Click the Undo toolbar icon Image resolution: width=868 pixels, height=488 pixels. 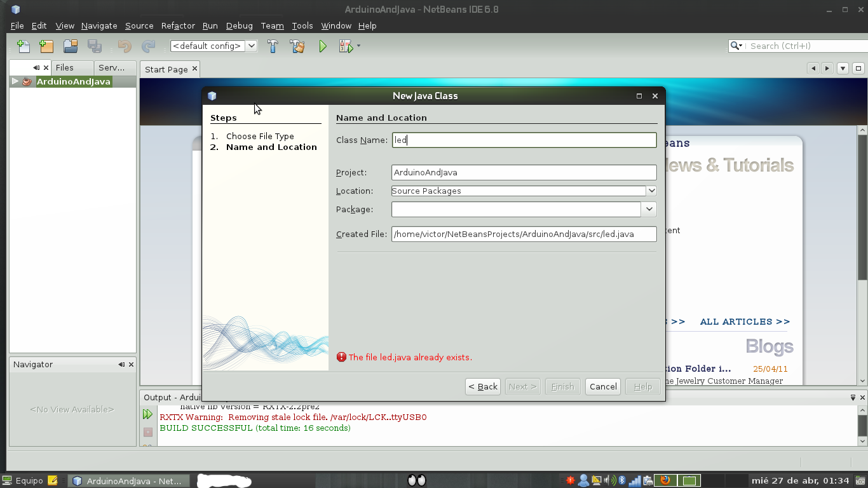pos(125,46)
